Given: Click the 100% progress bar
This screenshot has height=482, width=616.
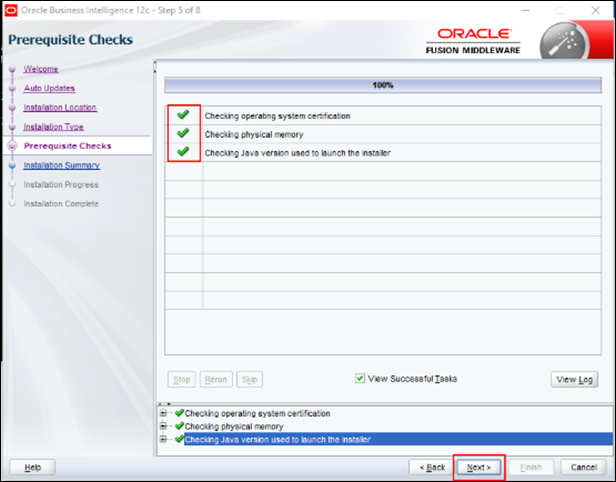Looking at the screenshot, I should (x=383, y=85).
